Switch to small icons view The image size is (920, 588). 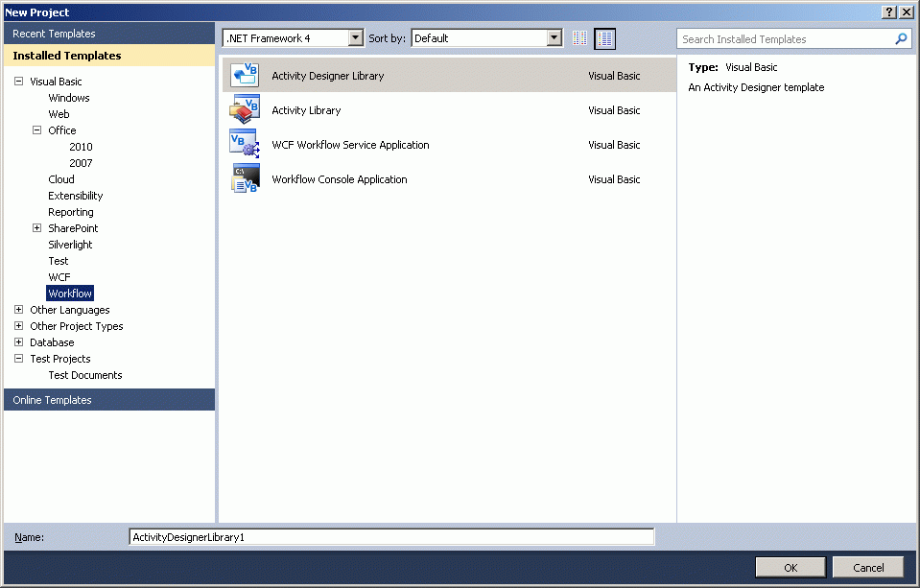pyautogui.click(x=579, y=38)
